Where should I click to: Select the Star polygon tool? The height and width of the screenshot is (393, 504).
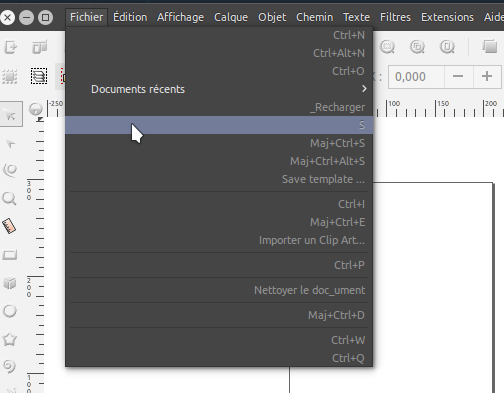[x=10, y=339]
